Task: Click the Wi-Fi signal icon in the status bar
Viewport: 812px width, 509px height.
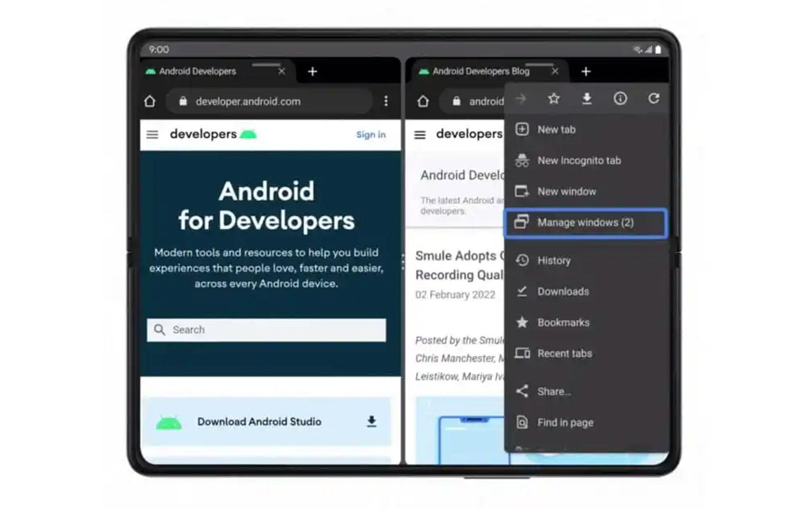Action: pyautogui.click(x=638, y=50)
